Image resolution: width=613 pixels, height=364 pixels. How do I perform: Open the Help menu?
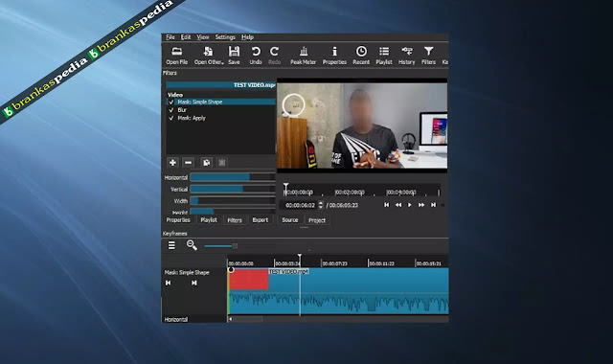coord(247,37)
